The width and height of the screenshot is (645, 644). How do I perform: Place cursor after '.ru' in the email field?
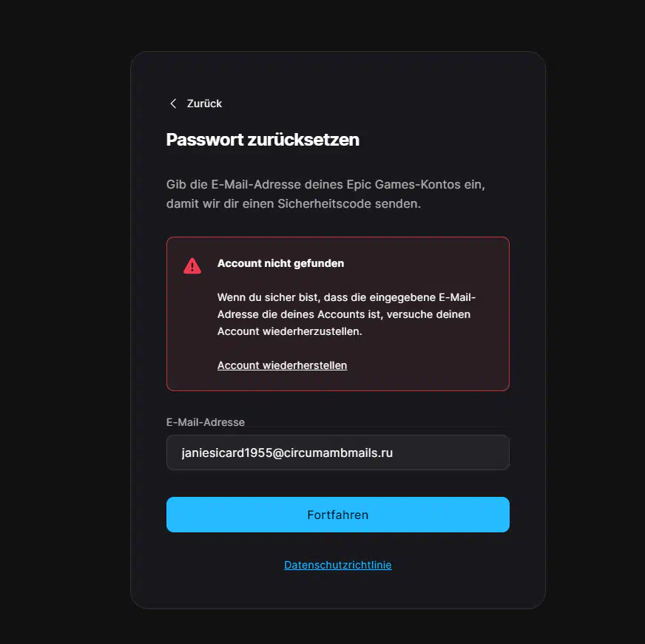pos(394,453)
